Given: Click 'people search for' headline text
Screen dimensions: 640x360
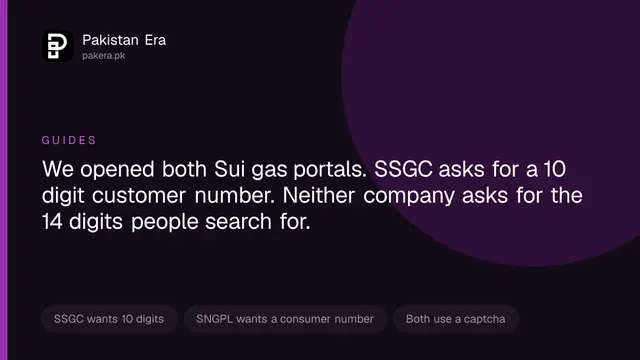Looking at the screenshot, I should coord(221,222).
